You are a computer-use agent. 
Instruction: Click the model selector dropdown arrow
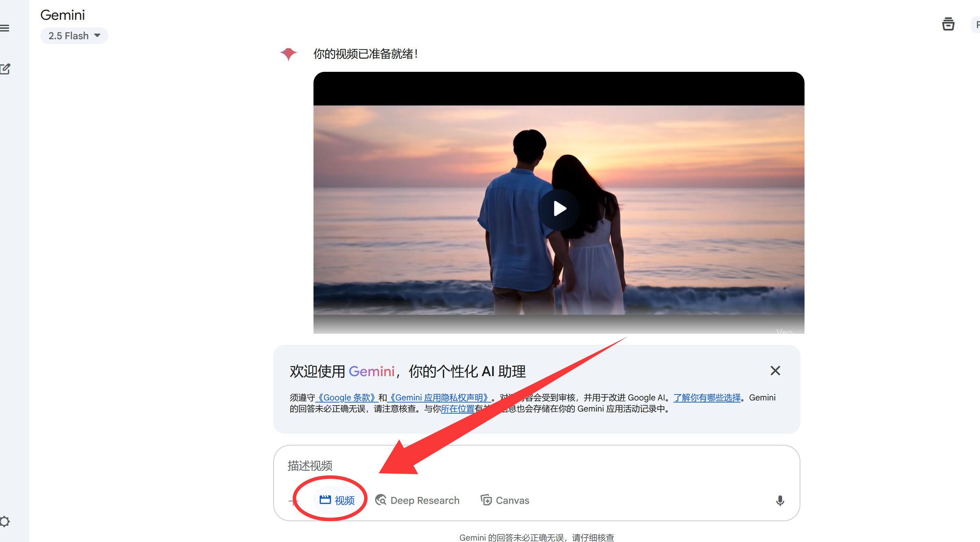97,35
